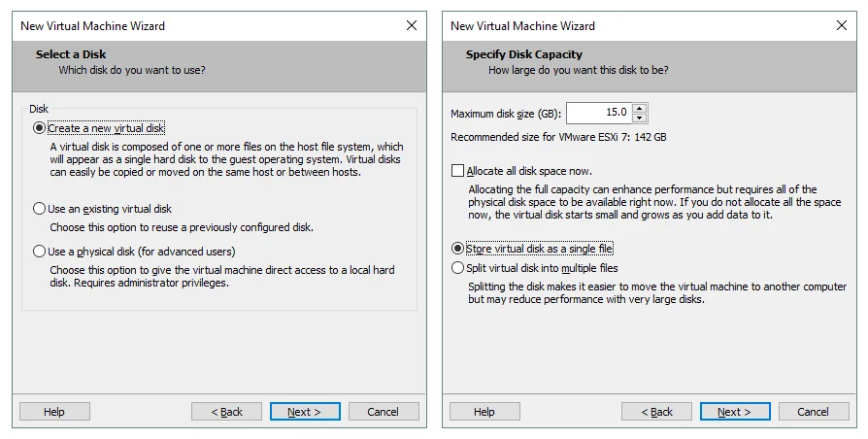Click Cancel in Select a Disk dialog
The height and width of the screenshot is (439, 868).
coord(384,412)
